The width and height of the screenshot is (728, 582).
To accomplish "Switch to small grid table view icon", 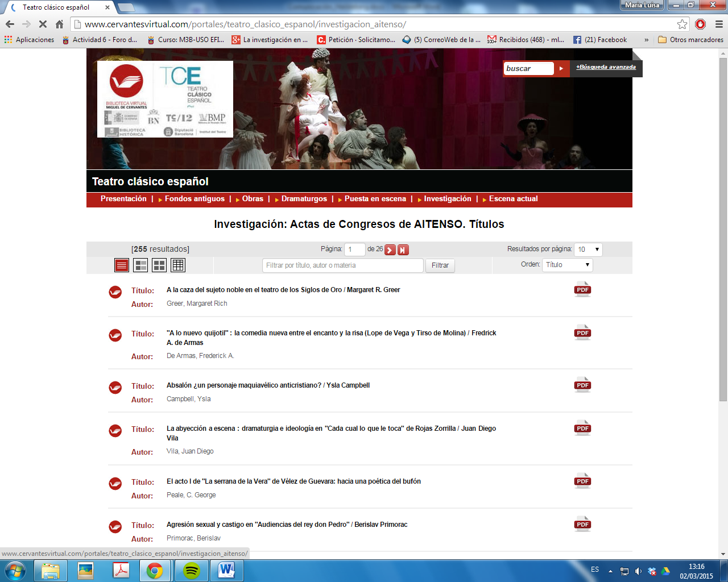I will click(x=178, y=265).
